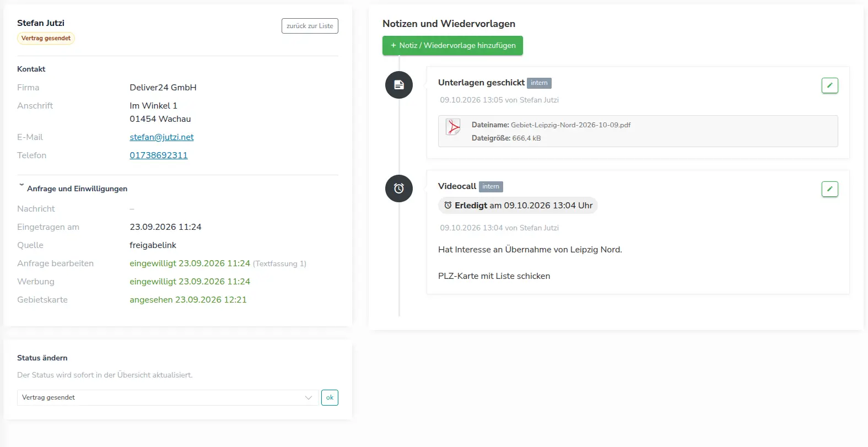Click the chevron arrow of status select
The image size is (868, 447).
click(309, 397)
